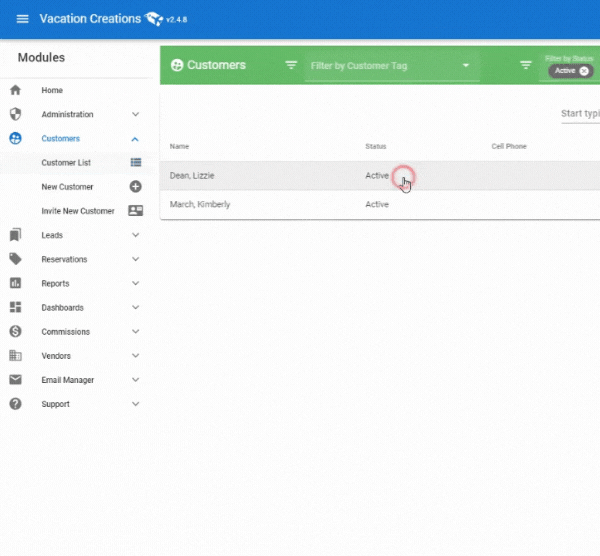Click the Start typing search field
Screen dimensions: 600x556
click(x=580, y=114)
